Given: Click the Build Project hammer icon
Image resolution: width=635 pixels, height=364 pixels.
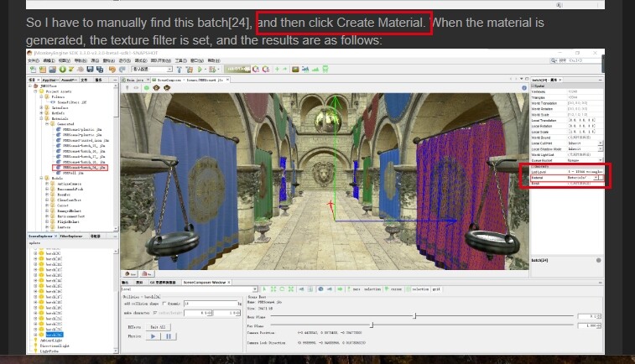Looking at the screenshot, I should (180, 70).
